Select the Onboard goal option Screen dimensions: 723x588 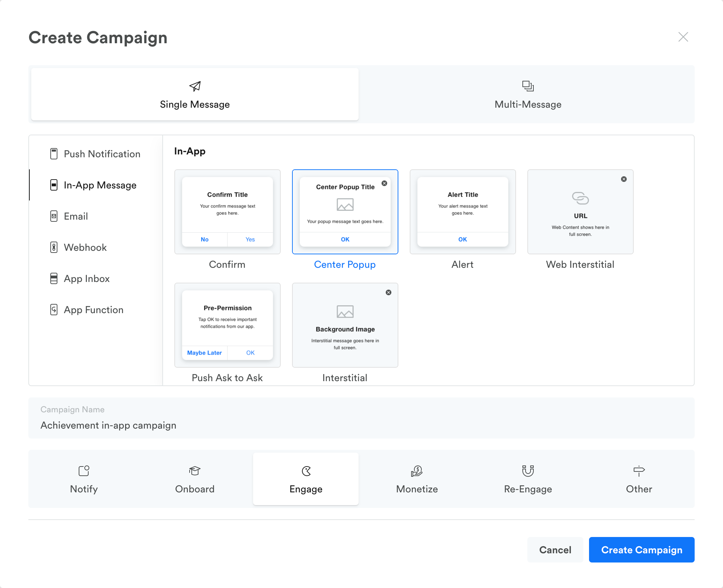(x=195, y=479)
